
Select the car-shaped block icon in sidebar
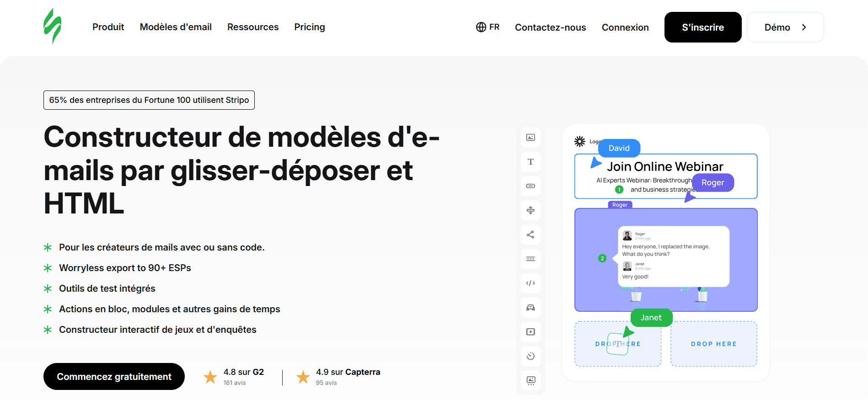click(530, 308)
